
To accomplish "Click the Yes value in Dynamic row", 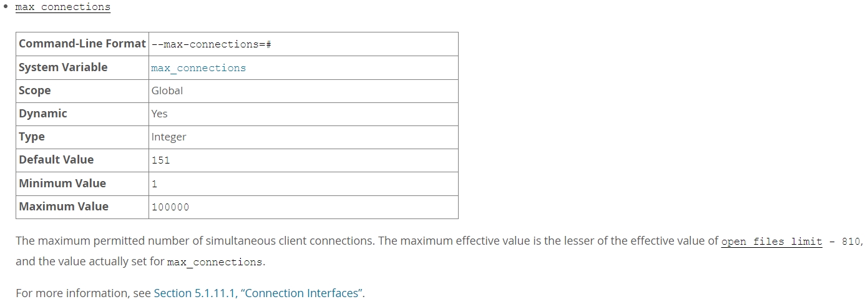I will tap(160, 114).
